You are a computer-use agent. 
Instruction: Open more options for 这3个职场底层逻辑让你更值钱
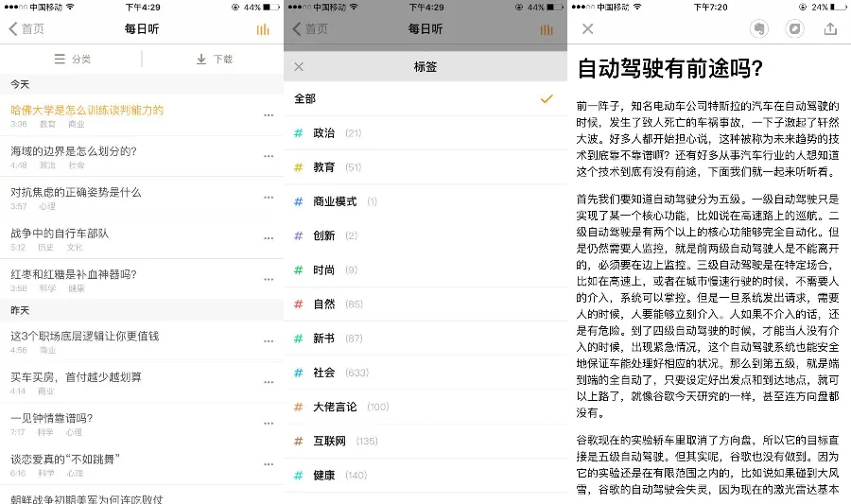(x=269, y=341)
